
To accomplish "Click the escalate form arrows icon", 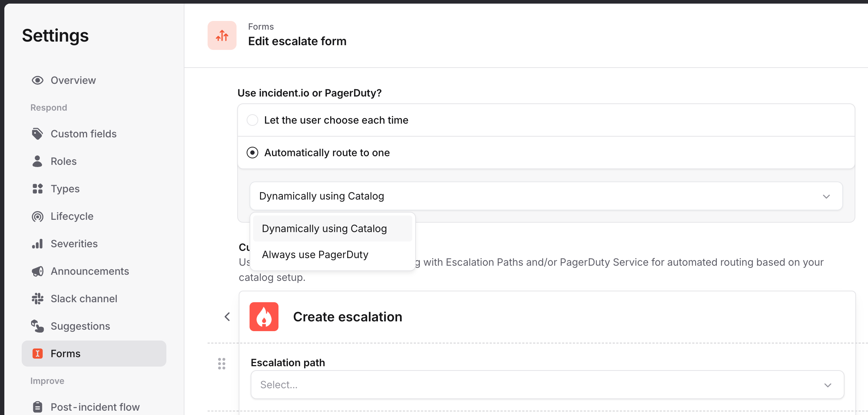I will tap(222, 35).
